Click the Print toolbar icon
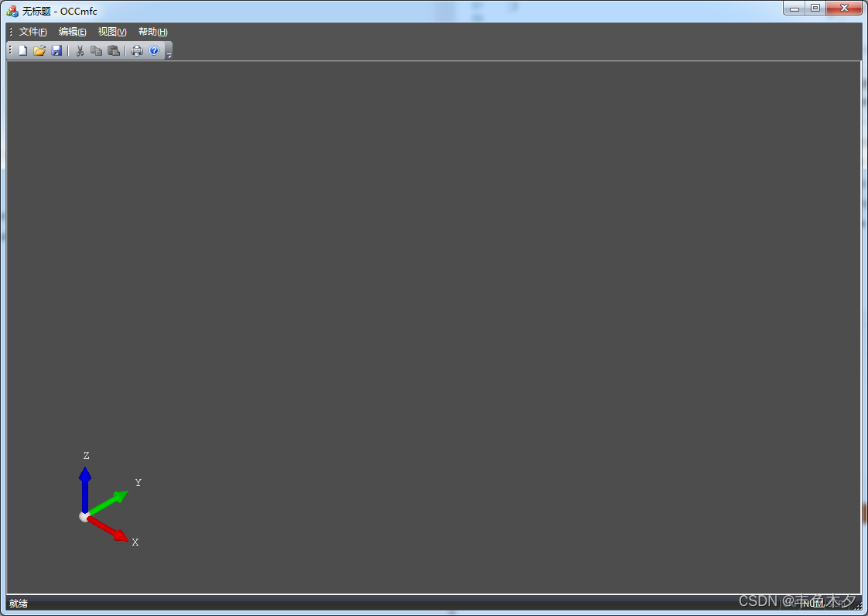 point(137,50)
